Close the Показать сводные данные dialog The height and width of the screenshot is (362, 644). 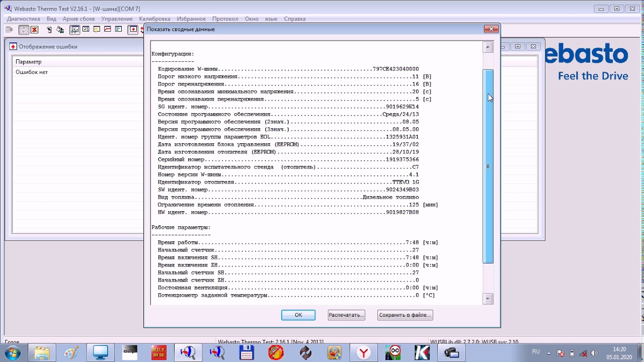[x=491, y=29]
